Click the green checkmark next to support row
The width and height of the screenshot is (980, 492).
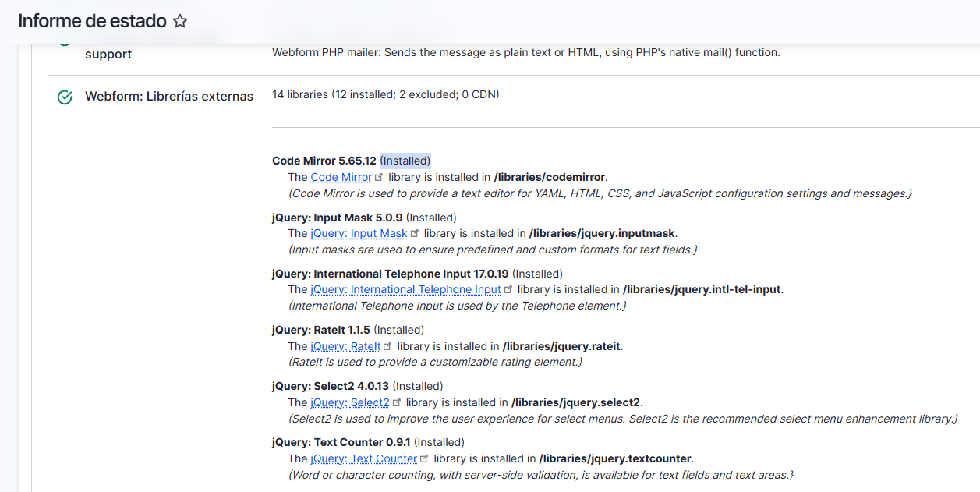pyautogui.click(x=64, y=41)
